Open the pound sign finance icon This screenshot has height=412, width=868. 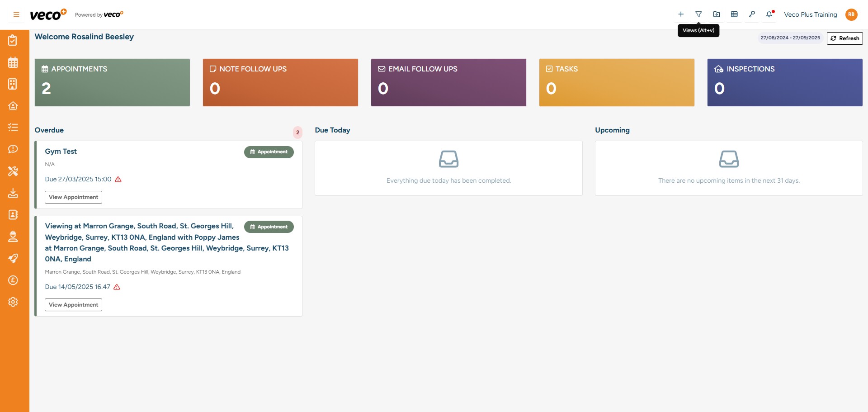click(13, 280)
